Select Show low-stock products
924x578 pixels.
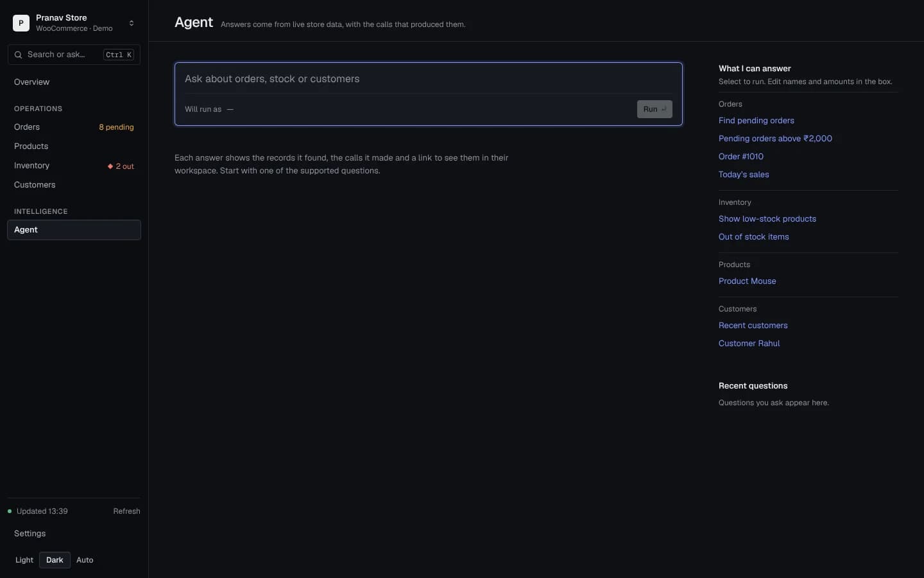click(767, 219)
